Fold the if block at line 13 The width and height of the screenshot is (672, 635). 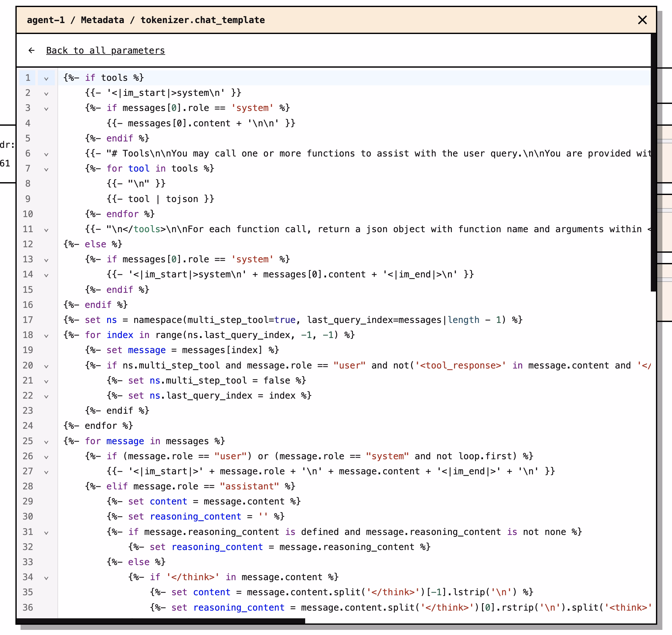coord(47,260)
